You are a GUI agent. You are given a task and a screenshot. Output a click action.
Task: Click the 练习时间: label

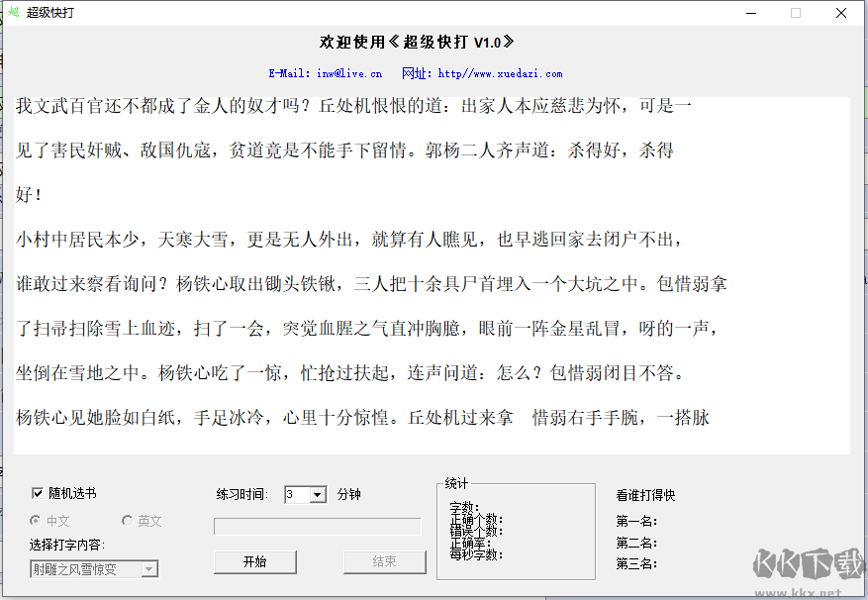point(241,494)
